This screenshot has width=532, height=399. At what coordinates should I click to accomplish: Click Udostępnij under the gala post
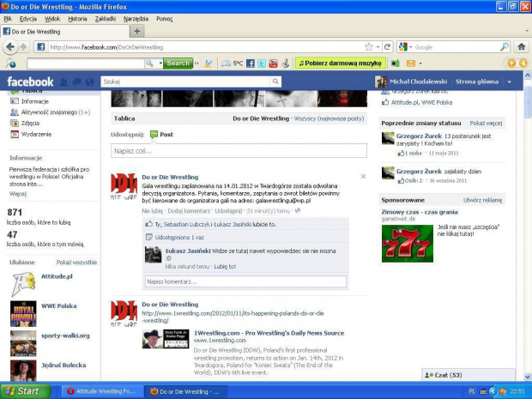pos(228,211)
